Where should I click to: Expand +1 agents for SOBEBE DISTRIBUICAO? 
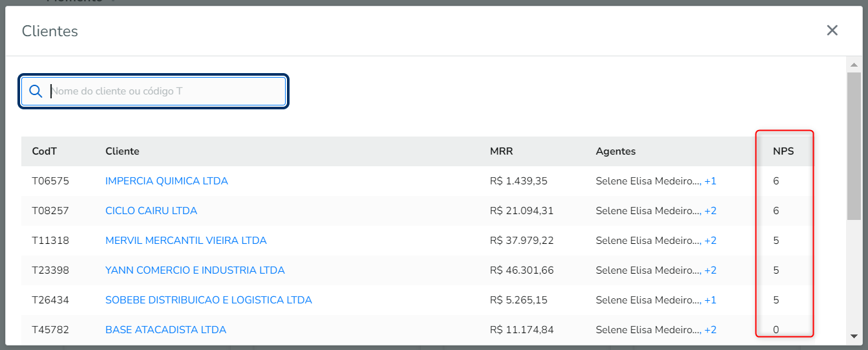710,300
